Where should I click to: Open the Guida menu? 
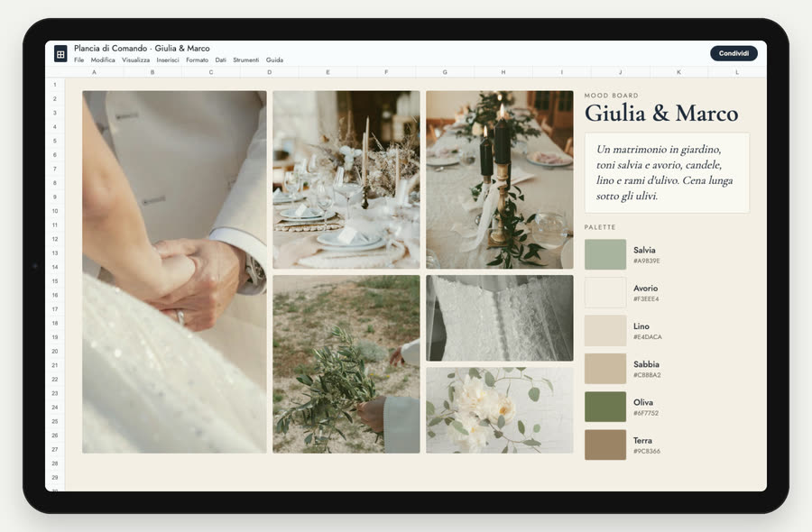[274, 60]
